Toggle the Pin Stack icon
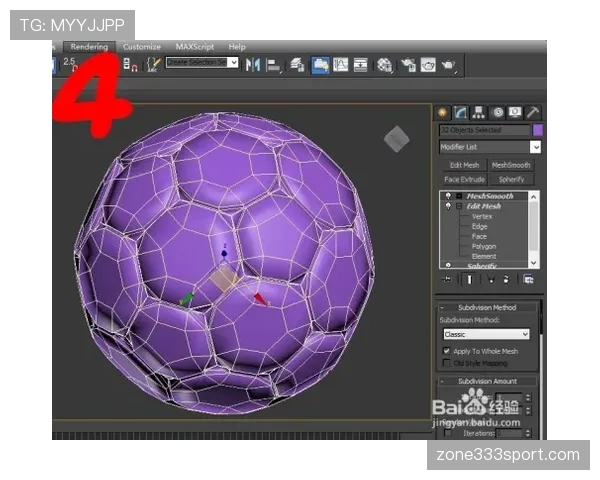600x480 pixels. click(447, 279)
